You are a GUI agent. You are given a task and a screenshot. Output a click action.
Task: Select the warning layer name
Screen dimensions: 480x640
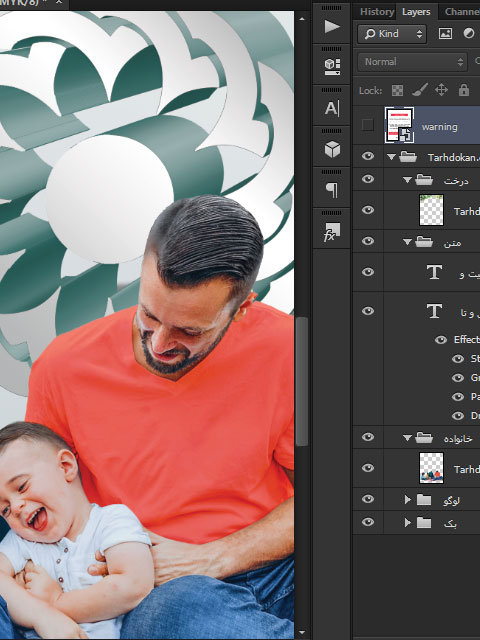[440, 127]
